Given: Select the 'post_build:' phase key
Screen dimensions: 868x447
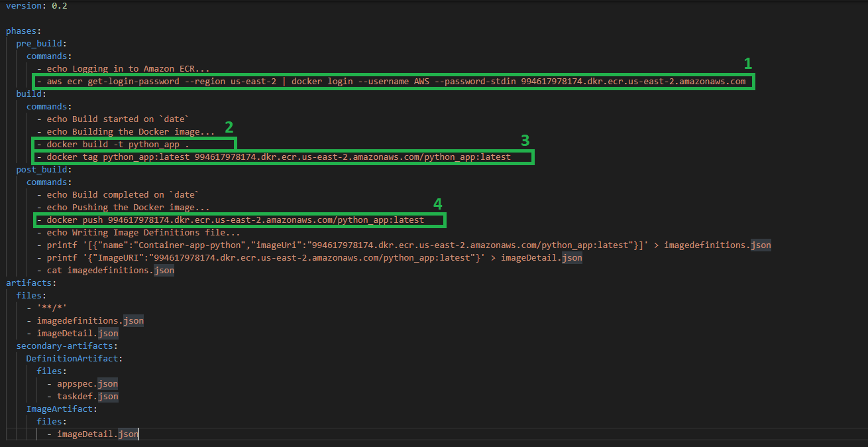Looking at the screenshot, I should (44, 170).
